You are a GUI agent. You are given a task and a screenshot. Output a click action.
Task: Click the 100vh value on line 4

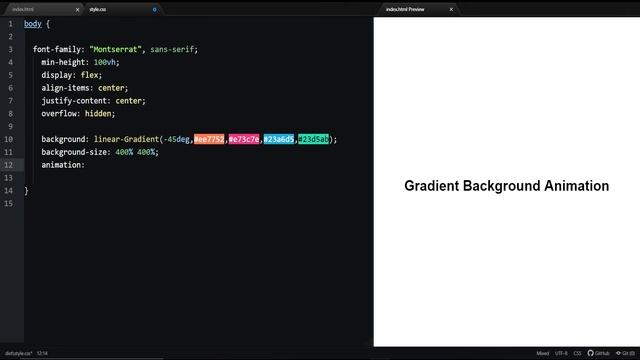pos(104,62)
